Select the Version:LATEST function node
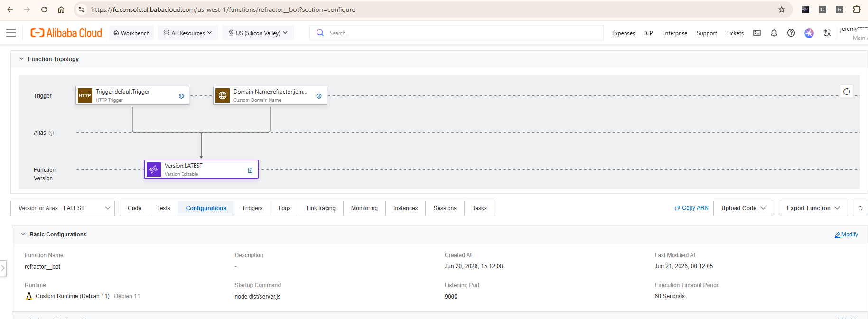This screenshot has height=319, width=868. pyautogui.click(x=201, y=169)
